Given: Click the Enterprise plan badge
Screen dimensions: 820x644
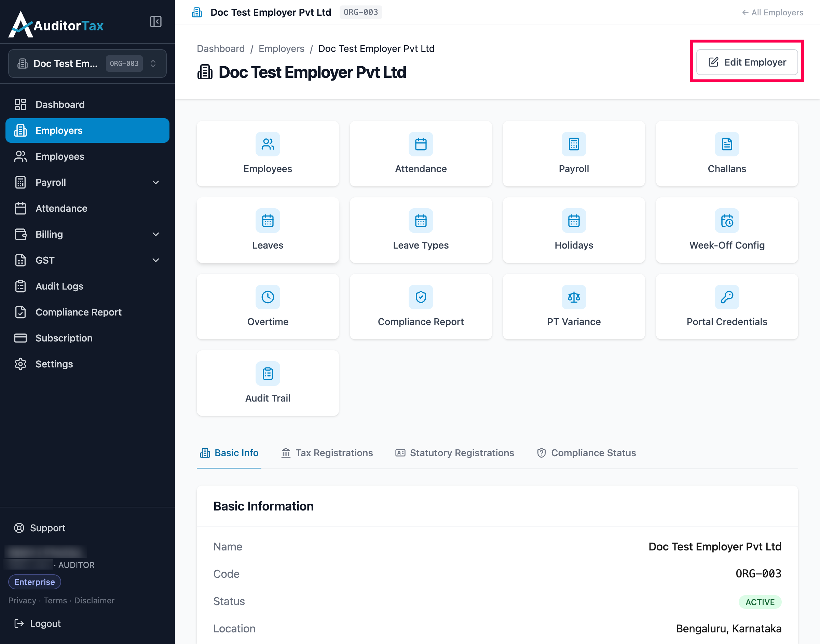Looking at the screenshot, I should pos(35,582).
